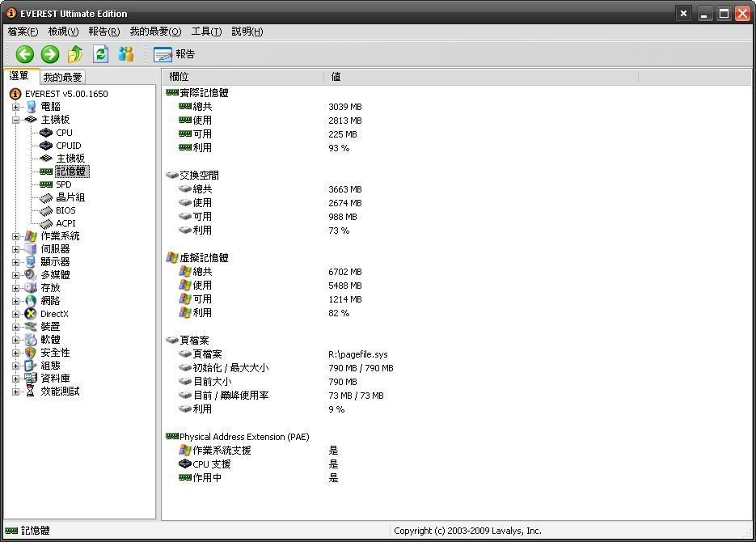Click the 顯示器 display icon

tap(31, 262)
